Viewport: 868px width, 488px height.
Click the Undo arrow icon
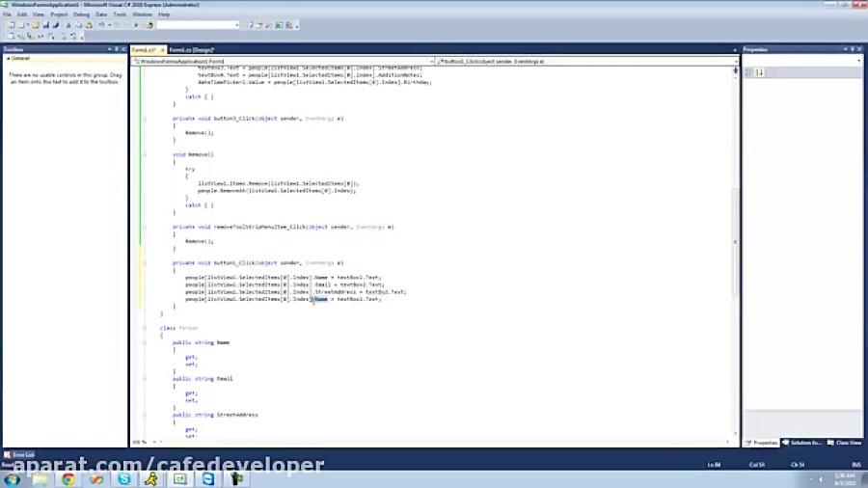click(102, 25)
